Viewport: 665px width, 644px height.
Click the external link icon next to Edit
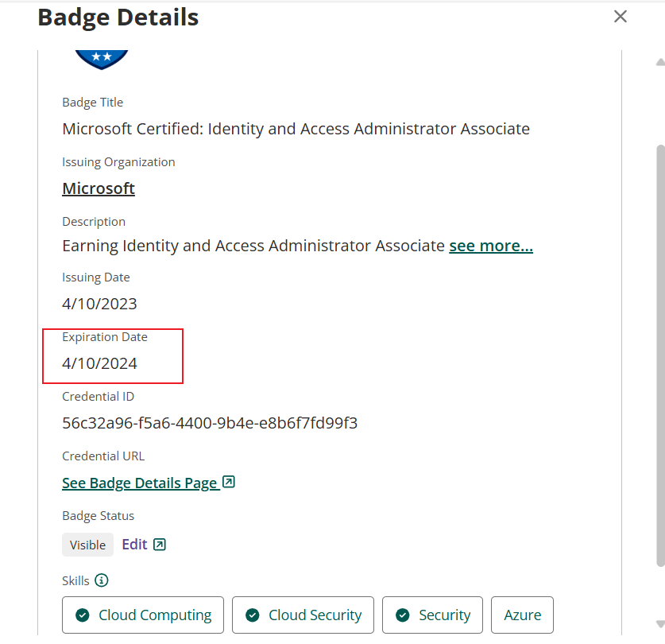point(160,545)
